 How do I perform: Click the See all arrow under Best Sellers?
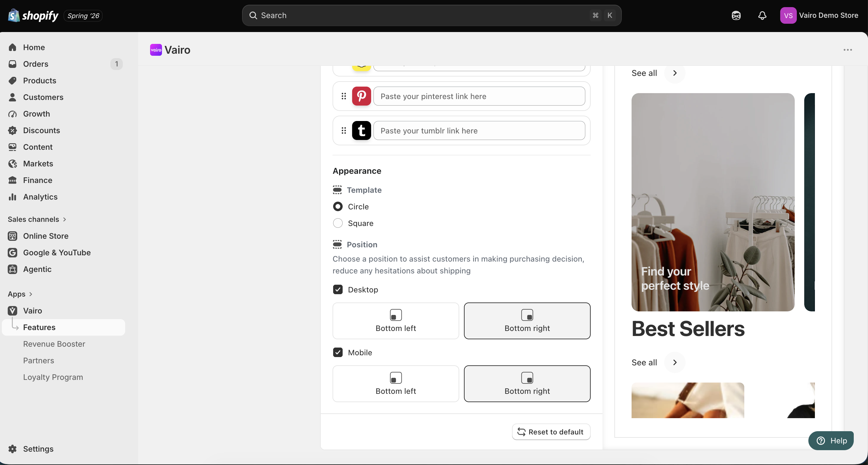pos(675,362)
